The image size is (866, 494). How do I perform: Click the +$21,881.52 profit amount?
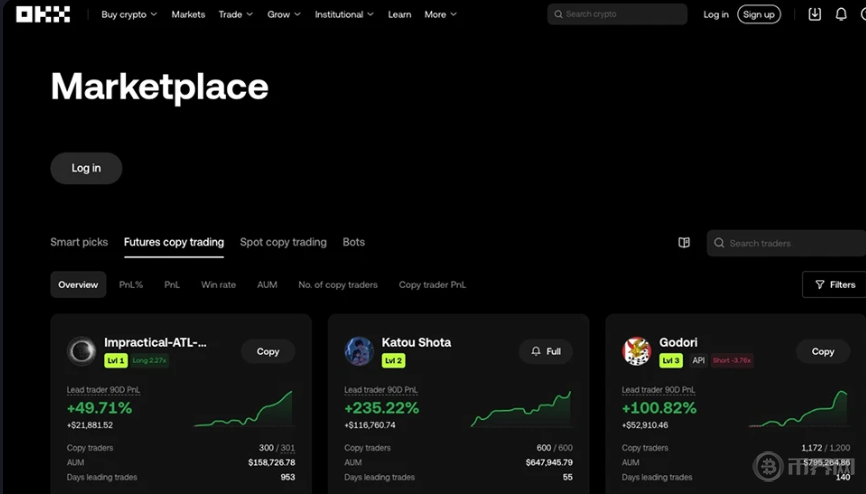click(89, 425)
